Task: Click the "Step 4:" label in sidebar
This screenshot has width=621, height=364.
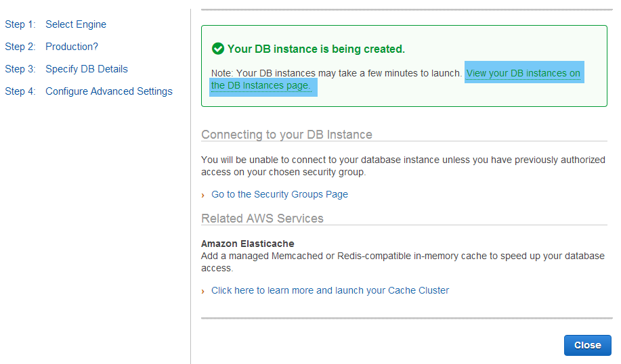Action: pyautogui.click(x=20, y=91)
